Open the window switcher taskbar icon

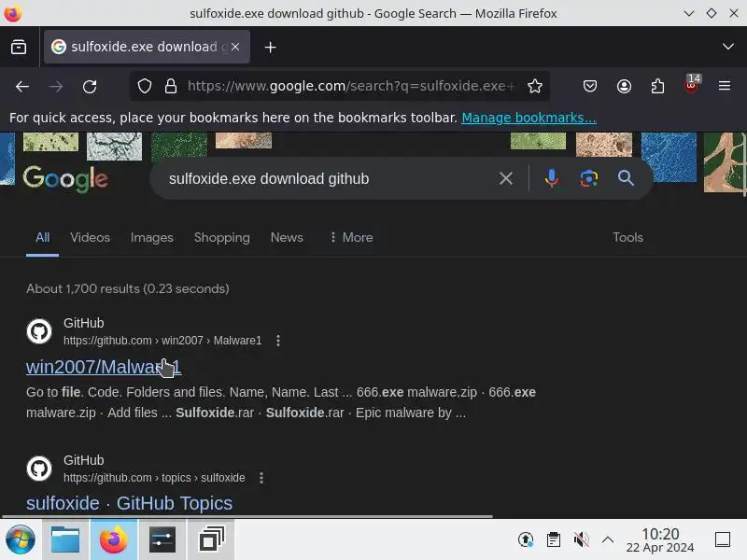click(x=212, y=539)
